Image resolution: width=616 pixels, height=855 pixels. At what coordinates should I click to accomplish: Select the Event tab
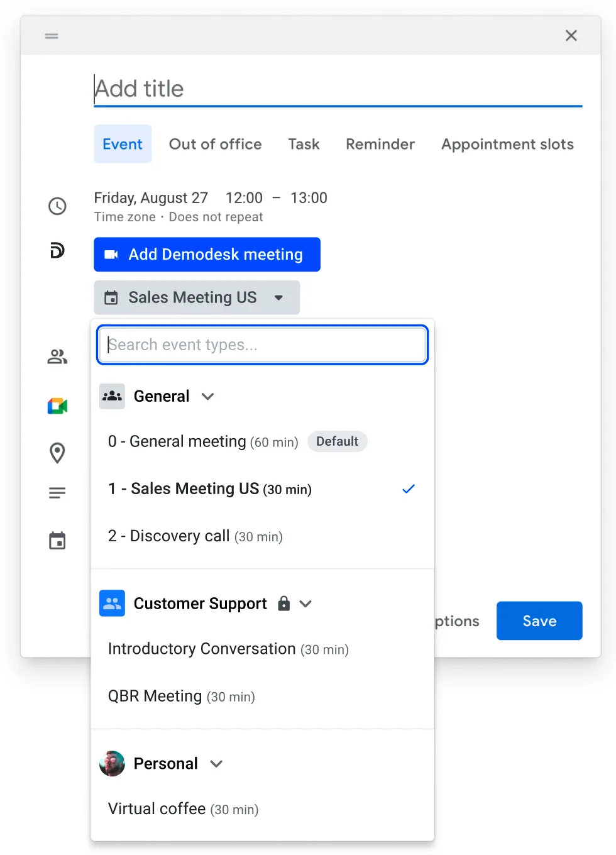click(123, 144)
